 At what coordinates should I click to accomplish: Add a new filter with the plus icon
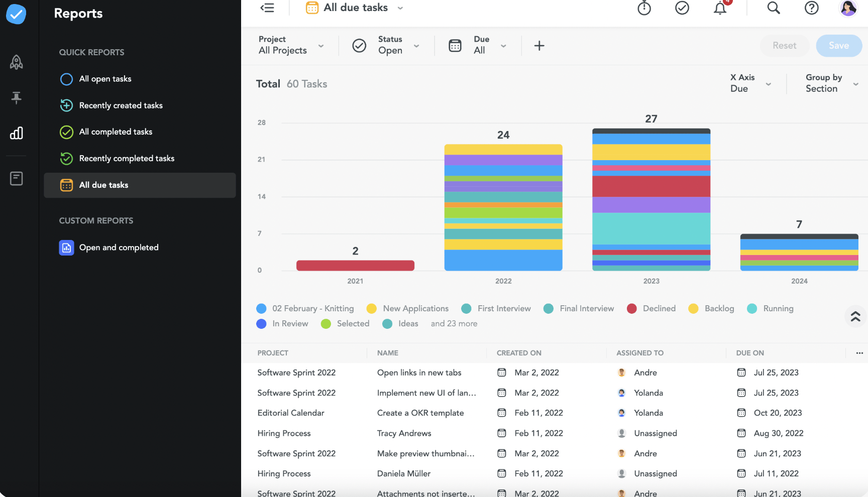pos(539,45)
